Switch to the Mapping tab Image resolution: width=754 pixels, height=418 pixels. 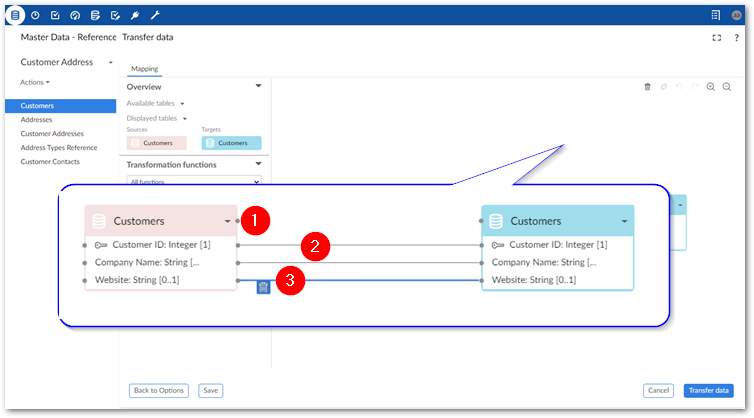144,69
